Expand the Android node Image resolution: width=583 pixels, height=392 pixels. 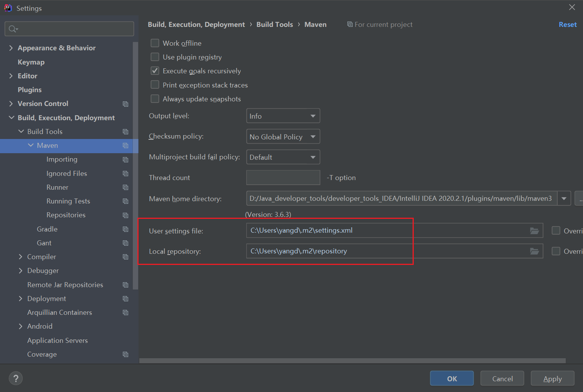point(20,326)
